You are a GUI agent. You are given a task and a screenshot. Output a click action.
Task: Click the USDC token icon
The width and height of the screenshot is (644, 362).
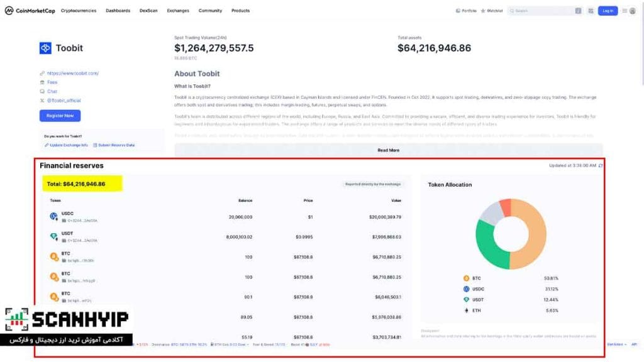(54, 216)
